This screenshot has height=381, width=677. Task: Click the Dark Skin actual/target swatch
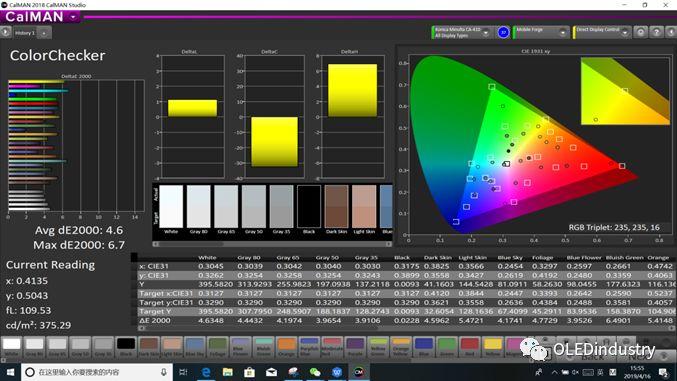click(x=336, y=206)
